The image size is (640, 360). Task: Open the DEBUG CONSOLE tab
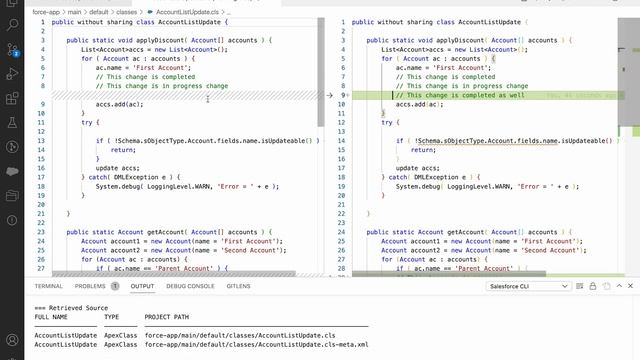coord(190,286)
